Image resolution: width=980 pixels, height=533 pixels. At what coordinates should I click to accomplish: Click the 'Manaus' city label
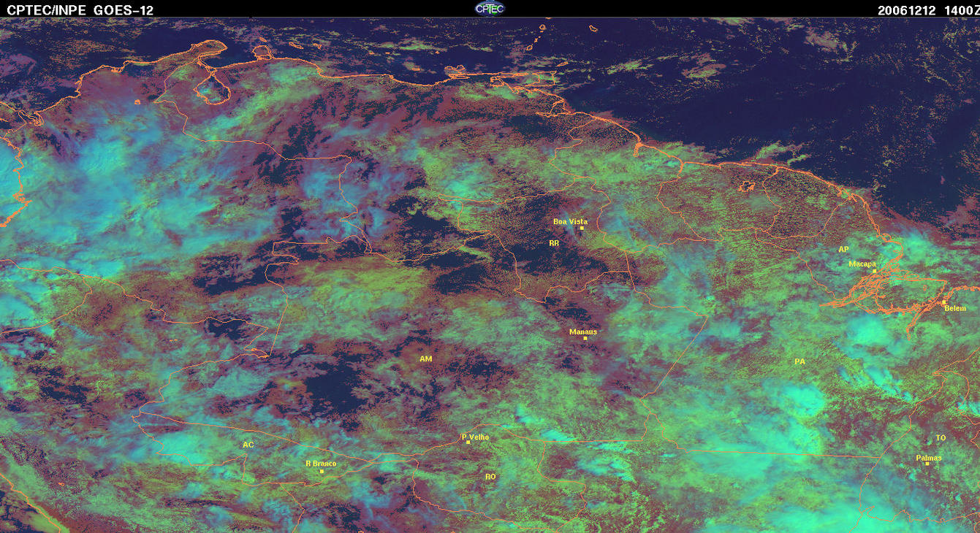tap(583, 331)
